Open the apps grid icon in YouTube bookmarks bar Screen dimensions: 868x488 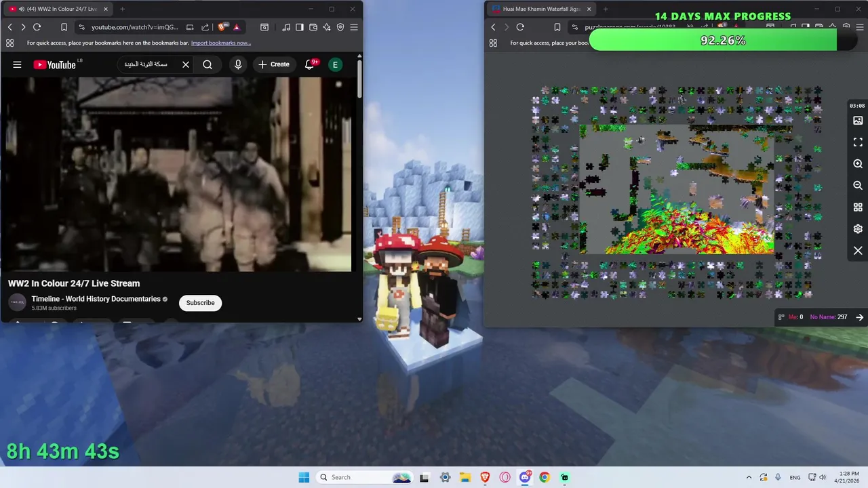pos(9,43)
